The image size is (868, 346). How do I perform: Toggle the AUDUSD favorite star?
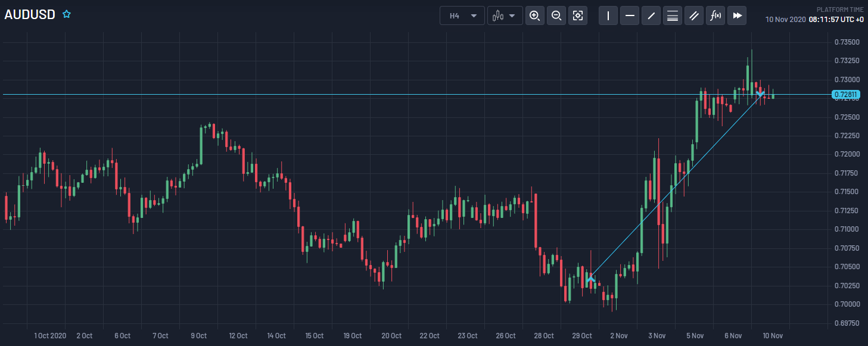(66, 14)
